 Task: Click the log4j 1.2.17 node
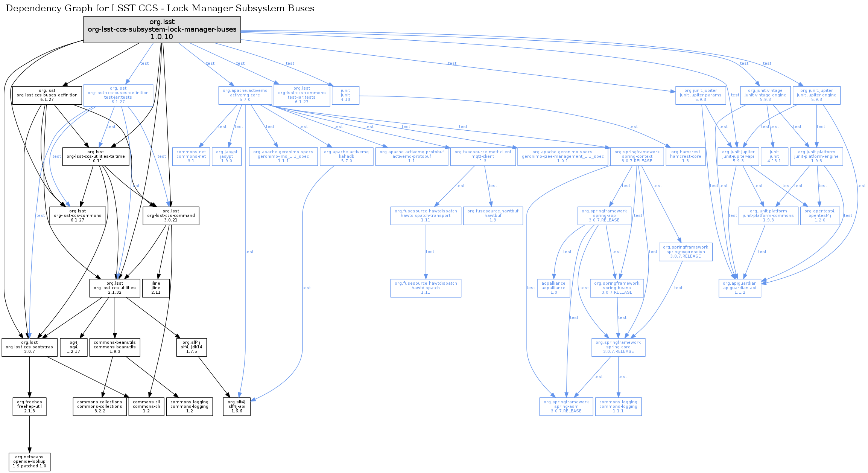point(73,347)
